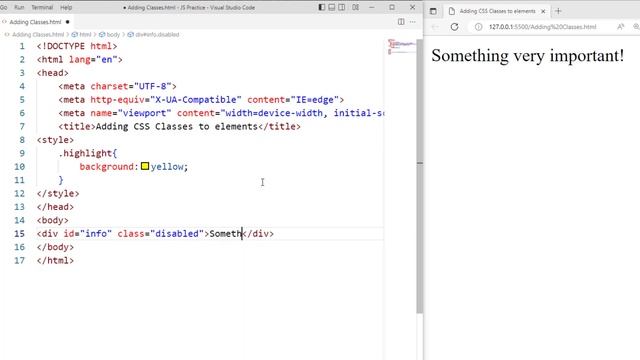Image resolution: width=640 pixels, height=360 pixels.
Task: Click "</html>" closing tag
Action: coord(55,260)
